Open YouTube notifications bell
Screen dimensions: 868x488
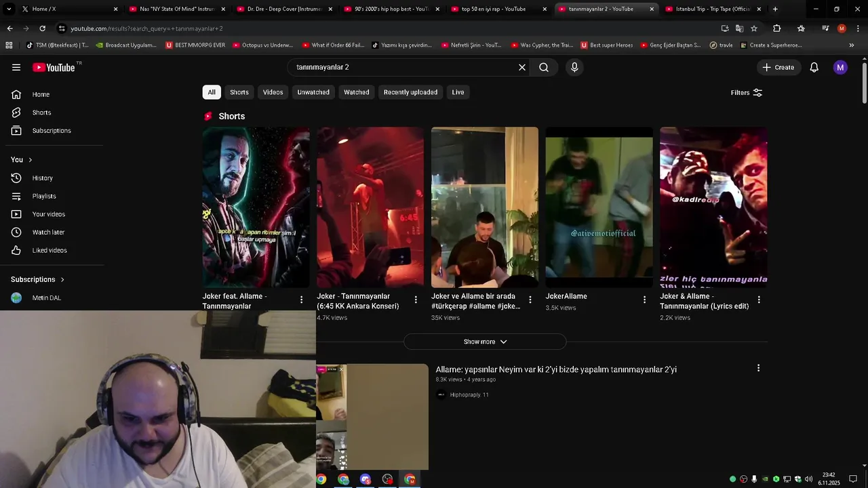[814, 67]
